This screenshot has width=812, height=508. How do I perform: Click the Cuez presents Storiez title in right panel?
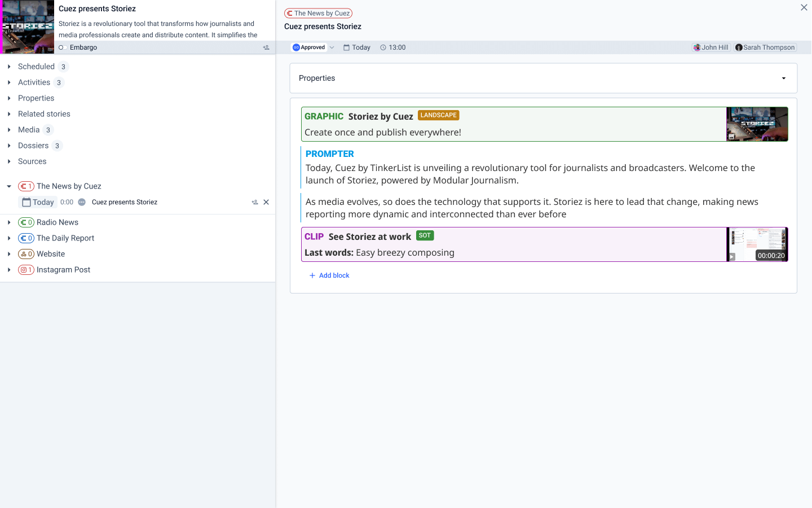pos(323,27)
